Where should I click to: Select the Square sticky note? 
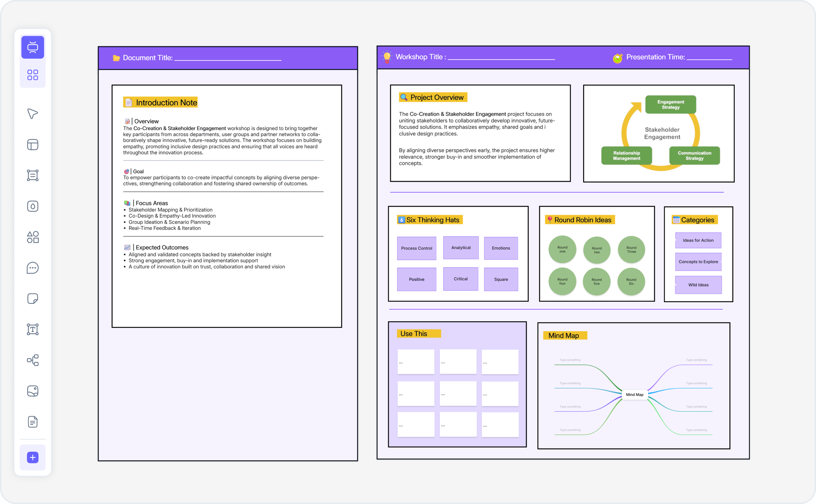click(501, 279)
